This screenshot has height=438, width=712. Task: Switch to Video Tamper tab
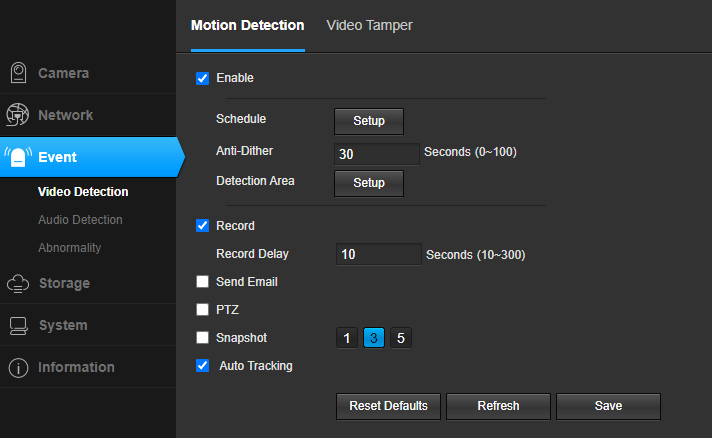tap(370, 25)
